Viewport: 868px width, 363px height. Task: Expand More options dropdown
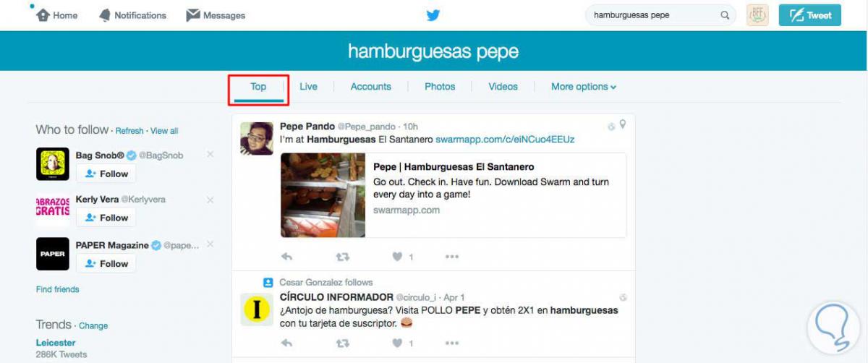click(x=584, y=87)
